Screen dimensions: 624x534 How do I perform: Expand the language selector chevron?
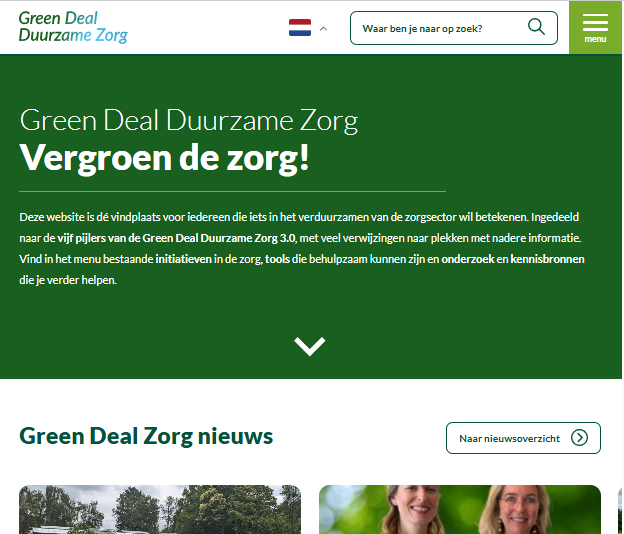(323, 29)
